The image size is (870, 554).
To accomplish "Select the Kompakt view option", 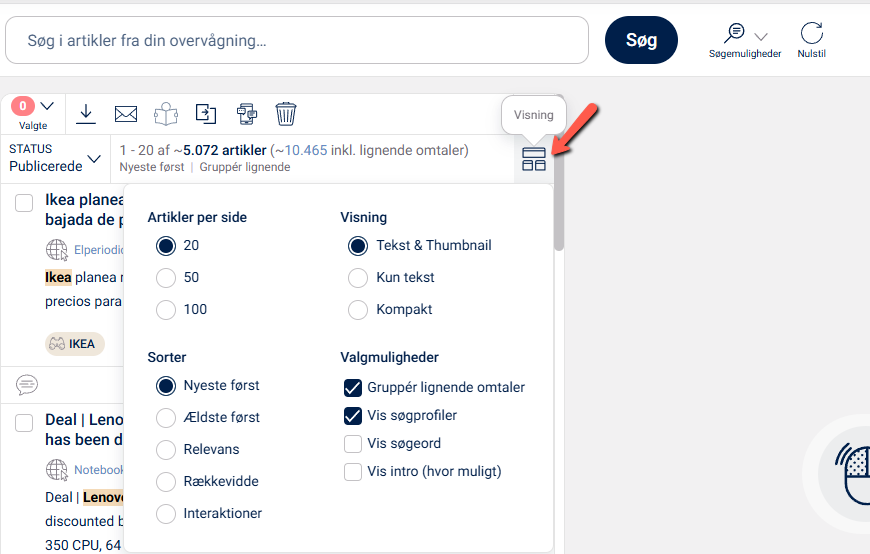I will coord(358,309).
